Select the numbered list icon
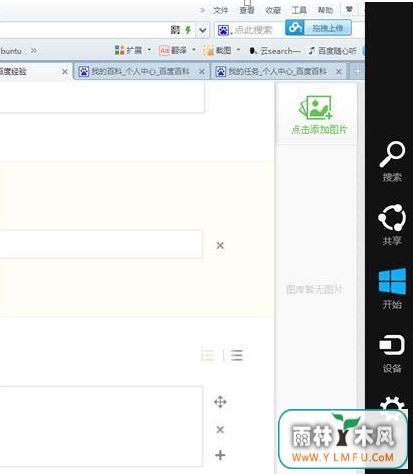 (209, 355)
